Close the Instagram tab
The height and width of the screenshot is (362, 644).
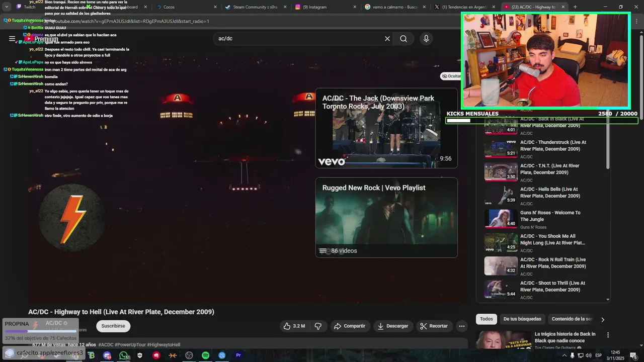pyautogui.click(x=355, y=7)
